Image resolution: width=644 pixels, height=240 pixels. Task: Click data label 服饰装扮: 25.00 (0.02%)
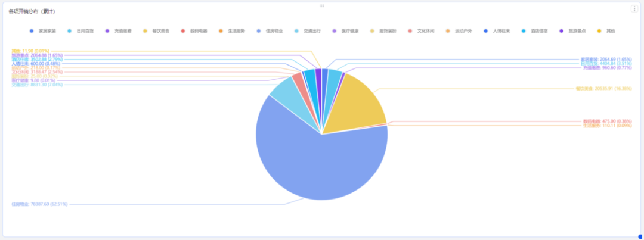(35, 76)
